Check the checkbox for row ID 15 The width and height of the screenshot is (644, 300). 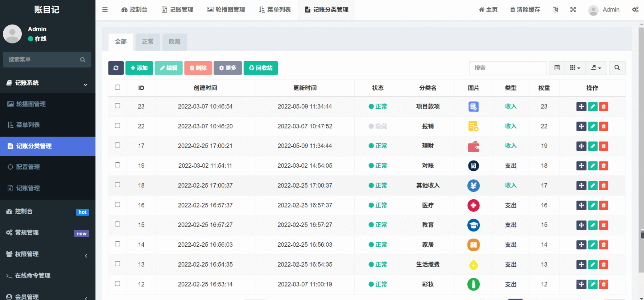[117, 224]
